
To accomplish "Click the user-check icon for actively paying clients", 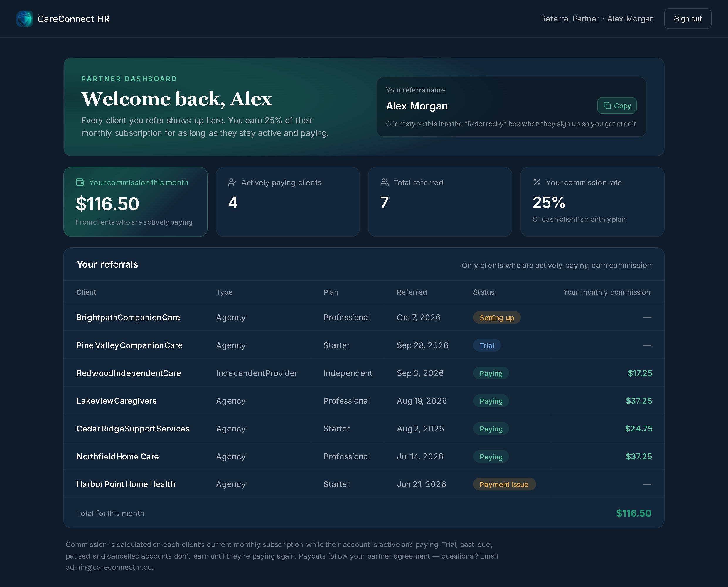I will [x=232, y=182].
